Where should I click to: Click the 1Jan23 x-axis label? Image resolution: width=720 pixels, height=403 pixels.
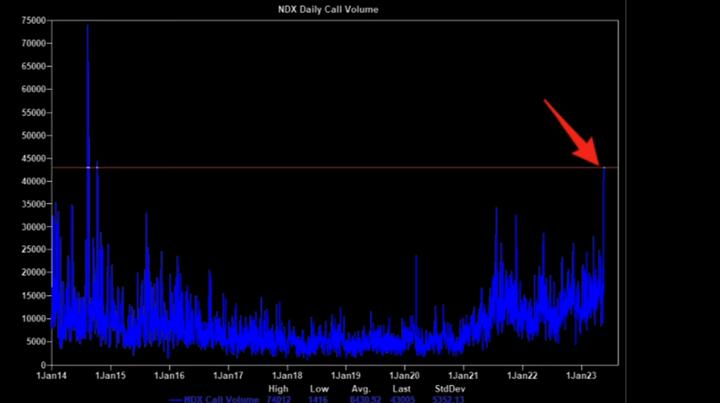click(582, 376)
